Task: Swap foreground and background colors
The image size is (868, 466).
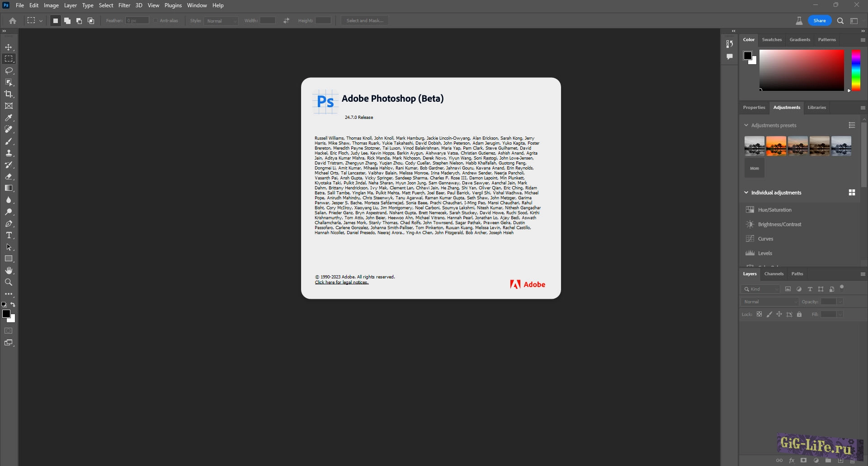Action: coord(13,305)
